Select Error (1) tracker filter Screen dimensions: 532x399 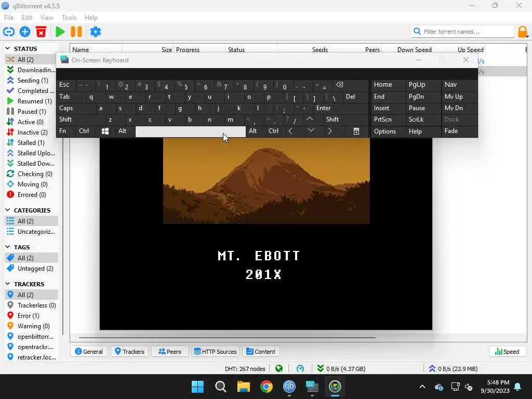point(31,316)
